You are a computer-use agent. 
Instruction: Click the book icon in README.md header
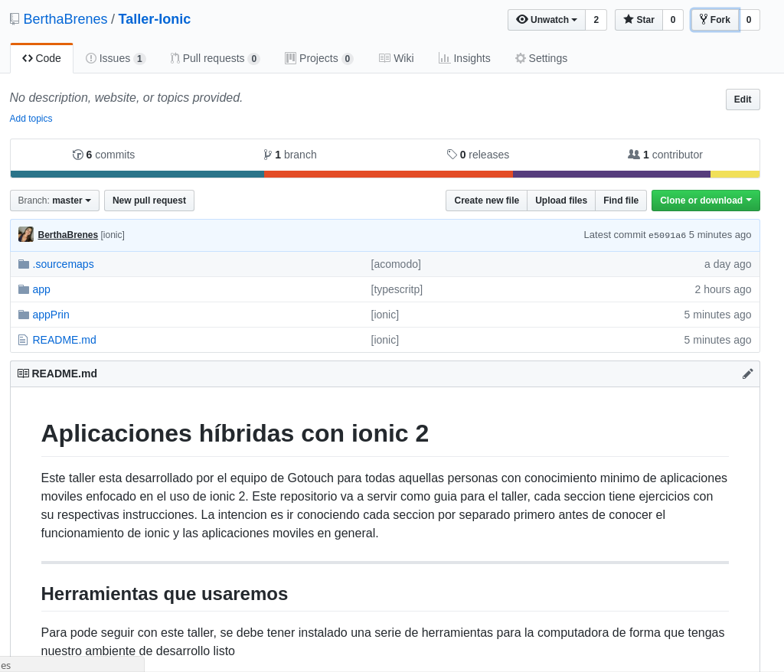tap(23, 374)
